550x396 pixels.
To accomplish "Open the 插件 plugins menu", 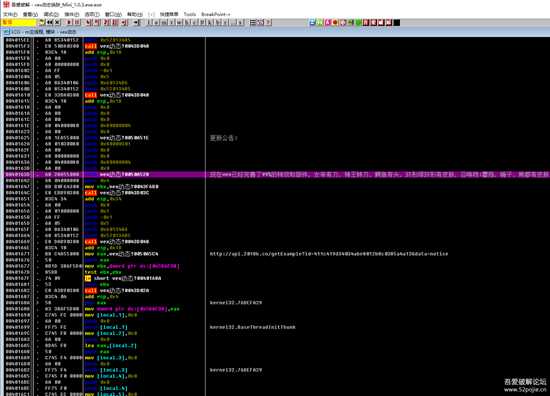I will (x=72, y=14).
